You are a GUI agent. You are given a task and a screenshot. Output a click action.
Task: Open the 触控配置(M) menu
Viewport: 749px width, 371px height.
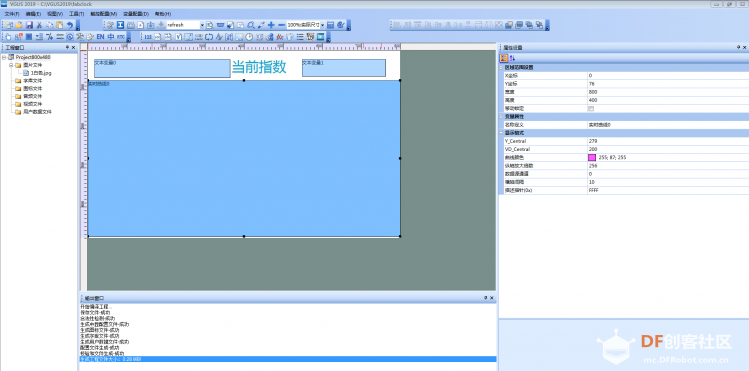click(x=103, y=14)
